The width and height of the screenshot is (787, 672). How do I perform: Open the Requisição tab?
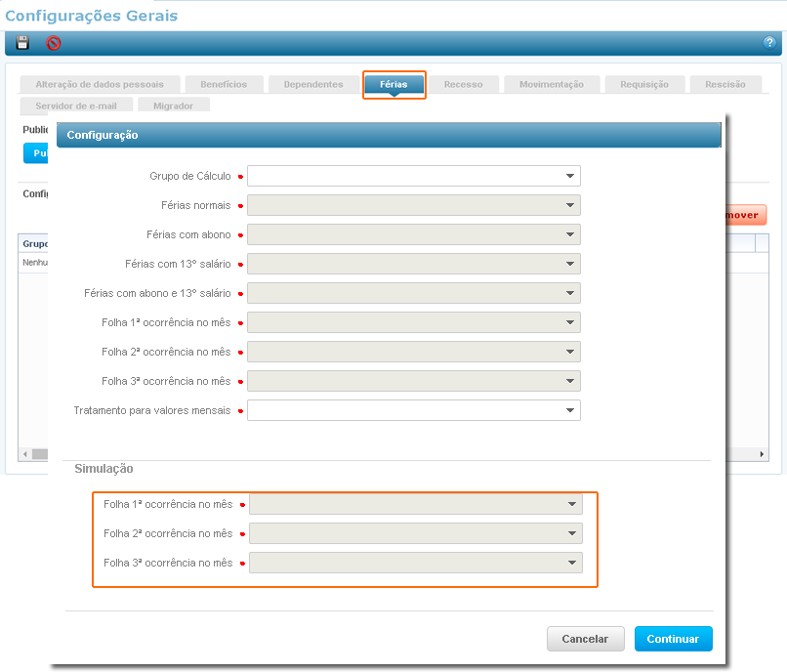pyautogui.click(x=644, y=85)
